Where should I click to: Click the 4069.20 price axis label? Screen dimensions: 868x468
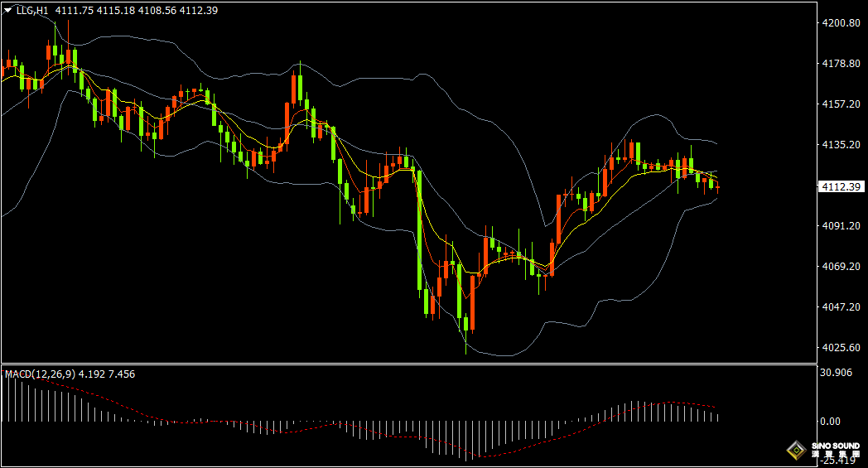(x=841, y=267)
